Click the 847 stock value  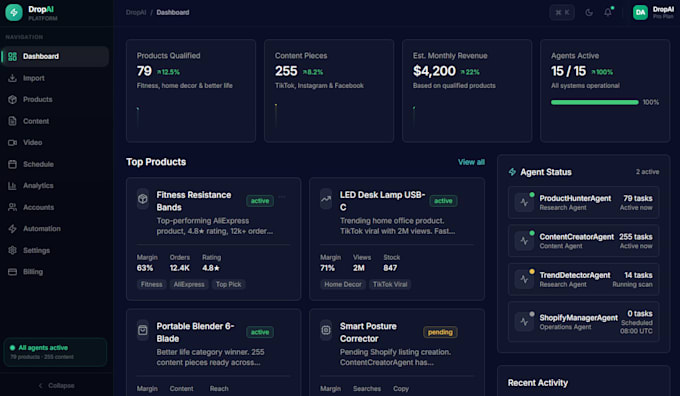pyautogui.click(x=390, y=268)
